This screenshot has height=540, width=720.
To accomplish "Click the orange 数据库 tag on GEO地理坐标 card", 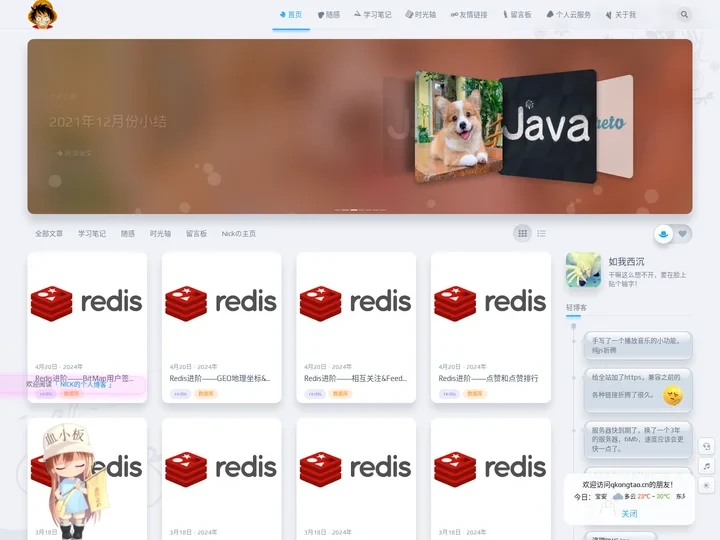I will click(206, 394).
